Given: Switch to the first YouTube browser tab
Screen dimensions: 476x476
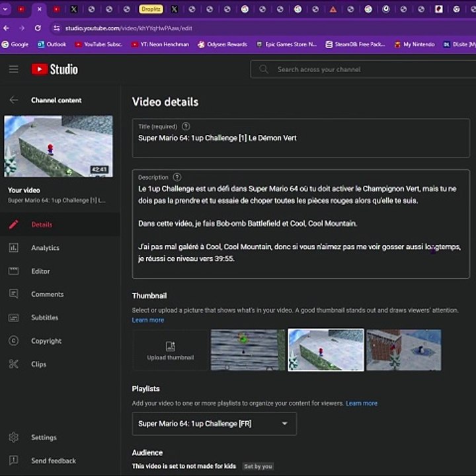Looking at the screenshot, I should pyautogui.click(x=21, y=9).
